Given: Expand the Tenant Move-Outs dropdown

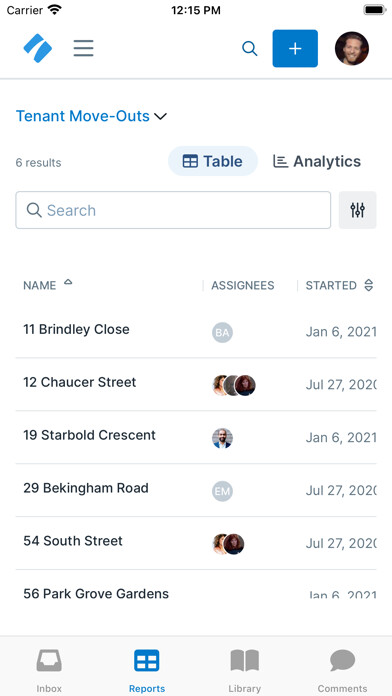Looking at the screenshot, I should [91, 116].
